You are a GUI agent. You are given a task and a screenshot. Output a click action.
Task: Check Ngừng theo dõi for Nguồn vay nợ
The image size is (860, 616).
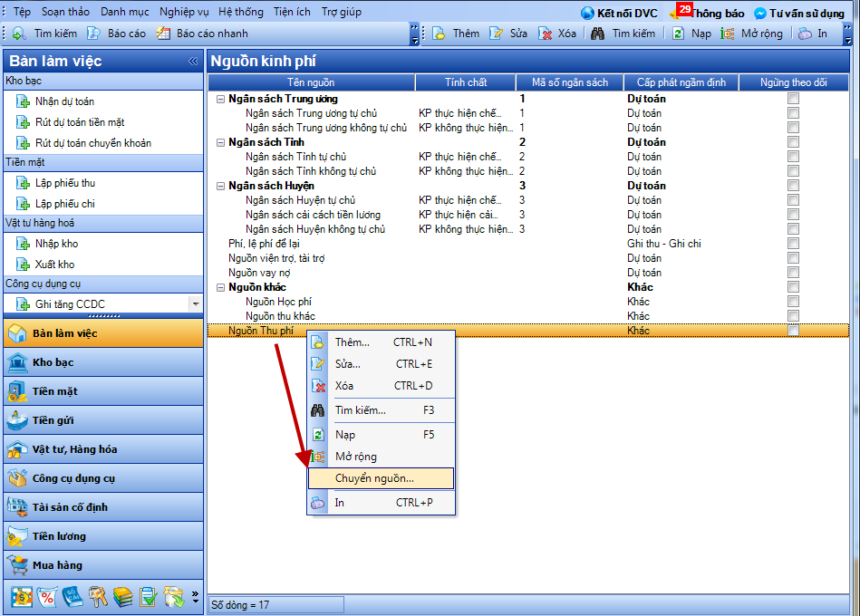click(x=793, y=273)
